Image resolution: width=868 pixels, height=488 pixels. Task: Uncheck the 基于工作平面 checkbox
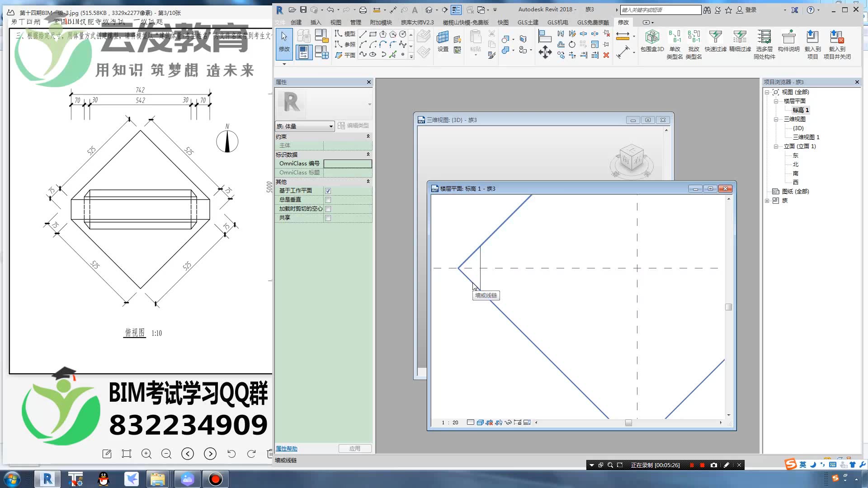click(x=328, y=191)
